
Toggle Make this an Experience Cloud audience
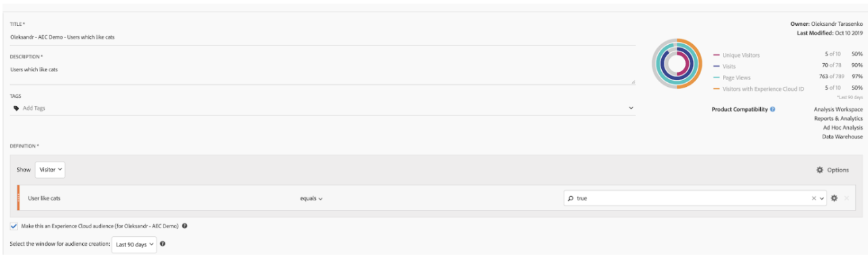14,226
